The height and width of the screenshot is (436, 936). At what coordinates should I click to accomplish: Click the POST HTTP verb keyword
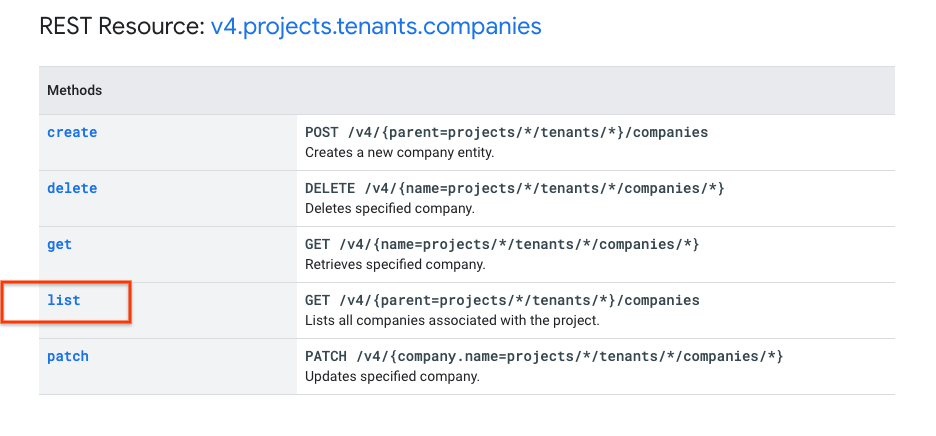click(x=322, y=132)
